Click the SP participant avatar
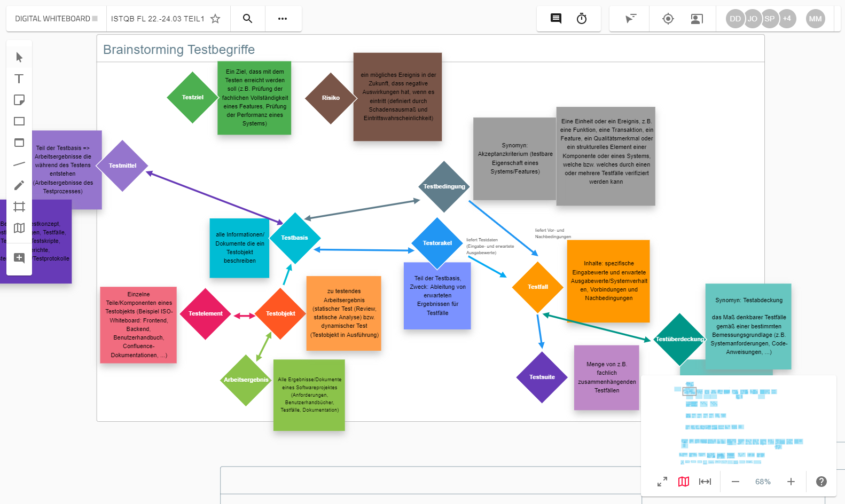This screenshot has height=504, width=845. [x=769, y=19]
